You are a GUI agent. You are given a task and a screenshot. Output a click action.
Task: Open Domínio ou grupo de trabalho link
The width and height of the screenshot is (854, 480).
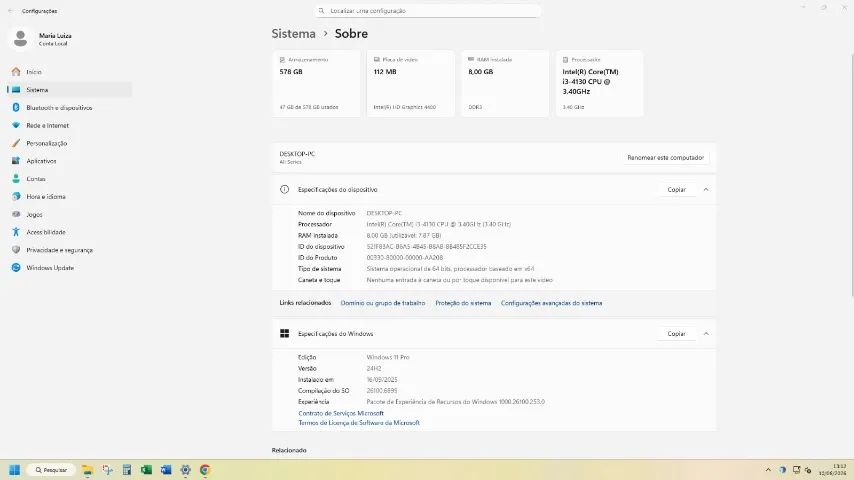pyautogui.click(x=383, y=303)
